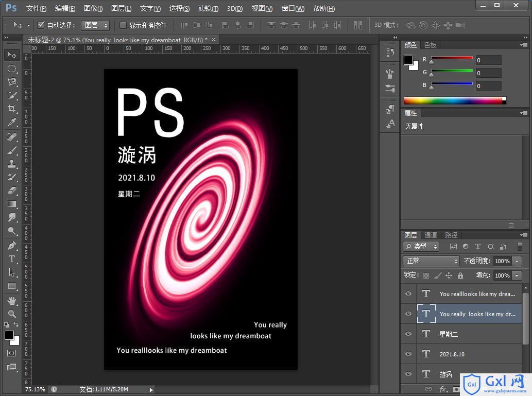Viewport: 532px width, 396px height.
Task: Open the Layers panel flyout menu
Action: coord(524,235)
